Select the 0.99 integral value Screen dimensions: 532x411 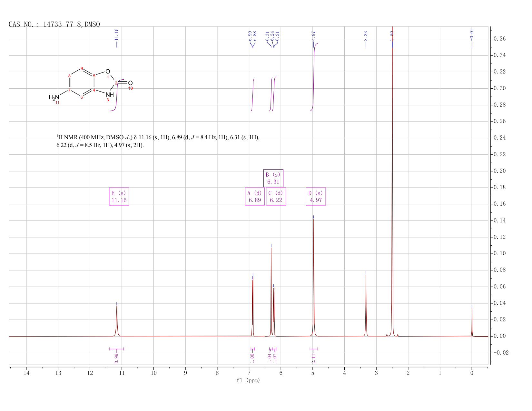click(117, 358)
